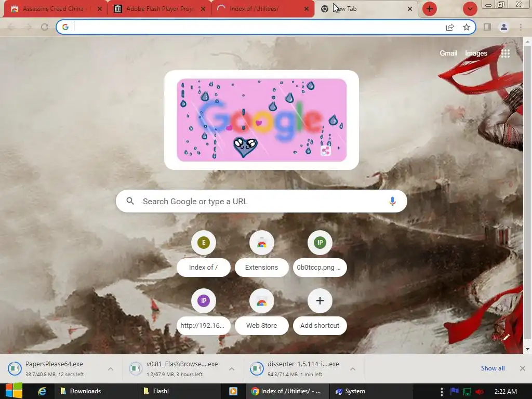Screen dimensions: 532x399
Task: Click the 2:22 AM clock
Action: pos(506,392)
